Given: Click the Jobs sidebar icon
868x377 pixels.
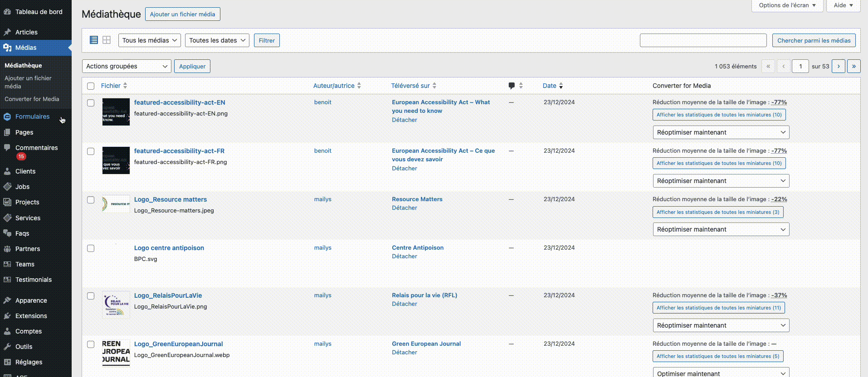Looking at the screenshot, I should [x=7, y=187].
